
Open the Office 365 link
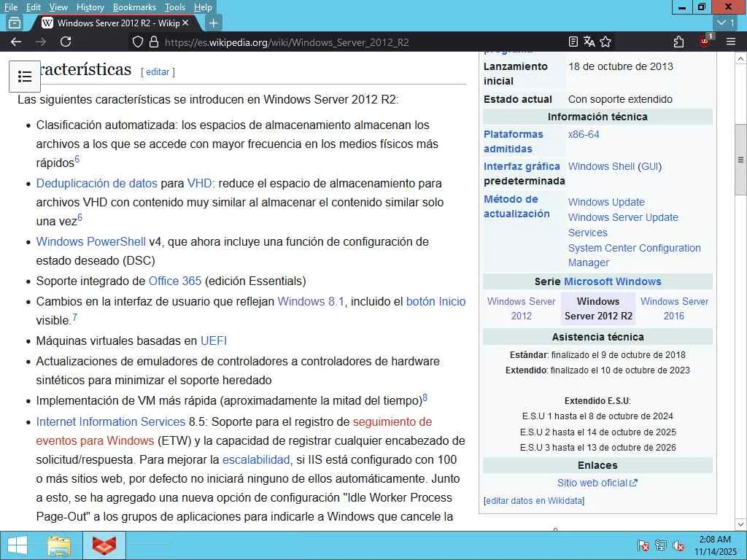pos(175,281)
